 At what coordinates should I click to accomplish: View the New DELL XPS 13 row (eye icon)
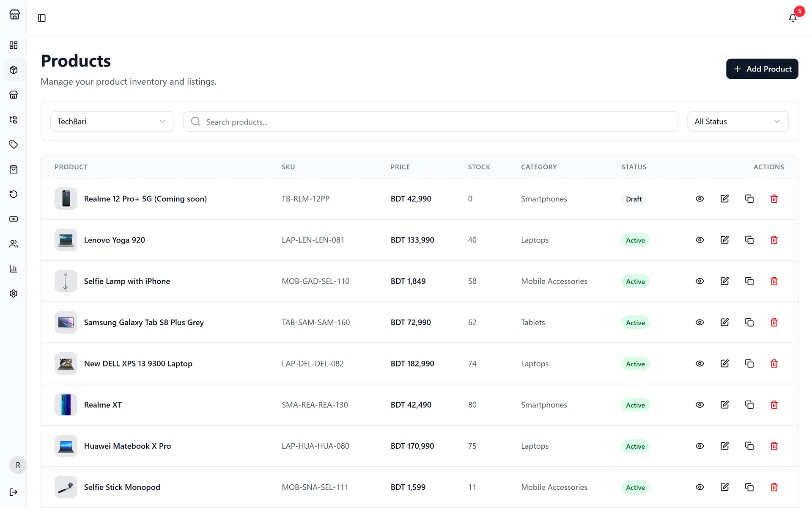[x=700, y=364]
